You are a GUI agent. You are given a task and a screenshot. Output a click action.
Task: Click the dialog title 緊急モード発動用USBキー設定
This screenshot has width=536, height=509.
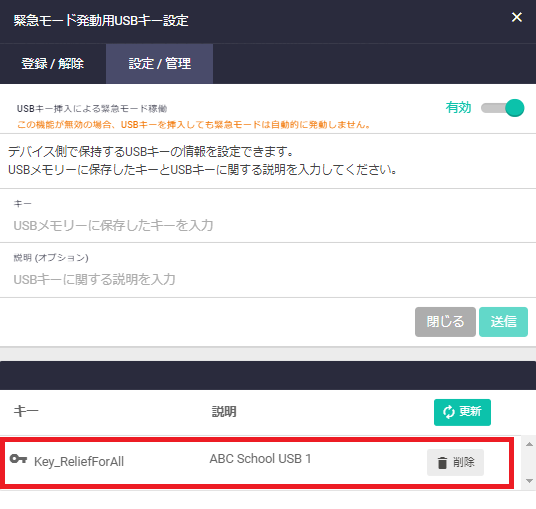click(x=101, y=21)
